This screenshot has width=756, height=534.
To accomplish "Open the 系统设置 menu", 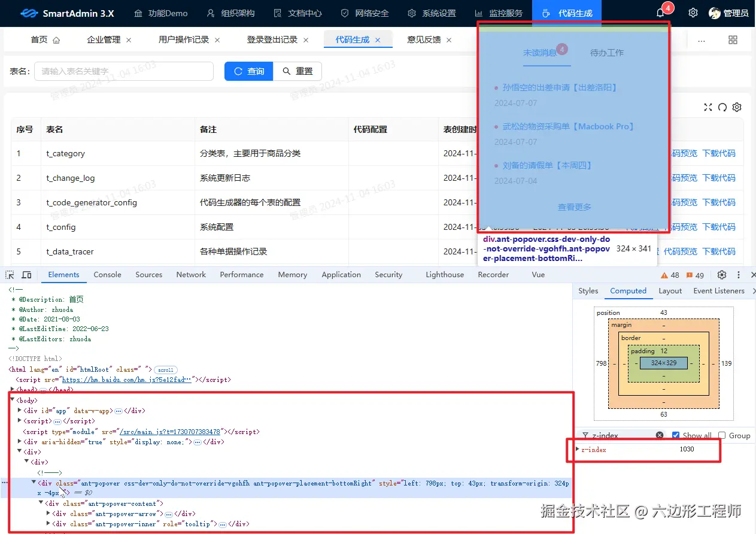I will click(432, 13).
